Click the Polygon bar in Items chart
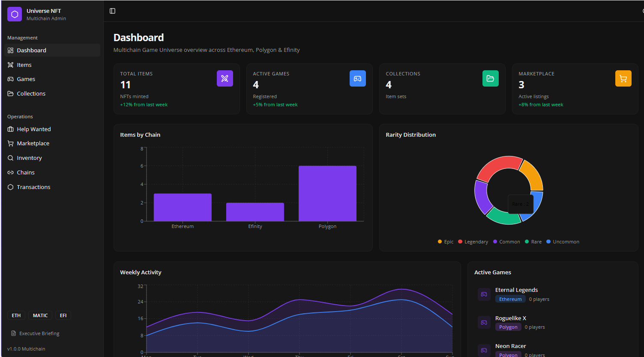The width and height of the screenshot is (644, 357). [327, 193]
